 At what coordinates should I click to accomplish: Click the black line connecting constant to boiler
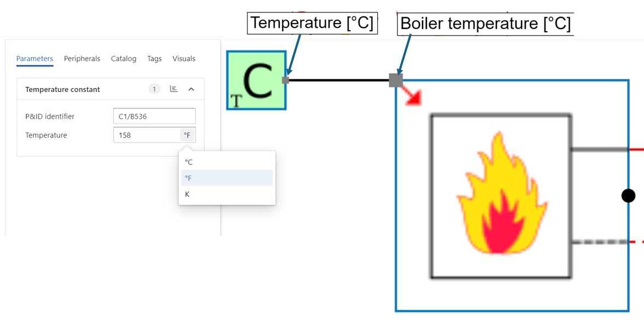point(339,80)
